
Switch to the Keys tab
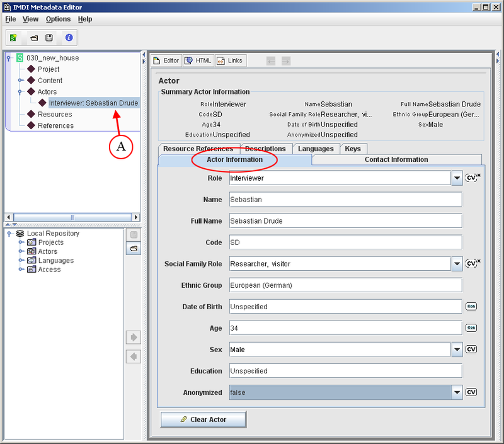(353, 149)
